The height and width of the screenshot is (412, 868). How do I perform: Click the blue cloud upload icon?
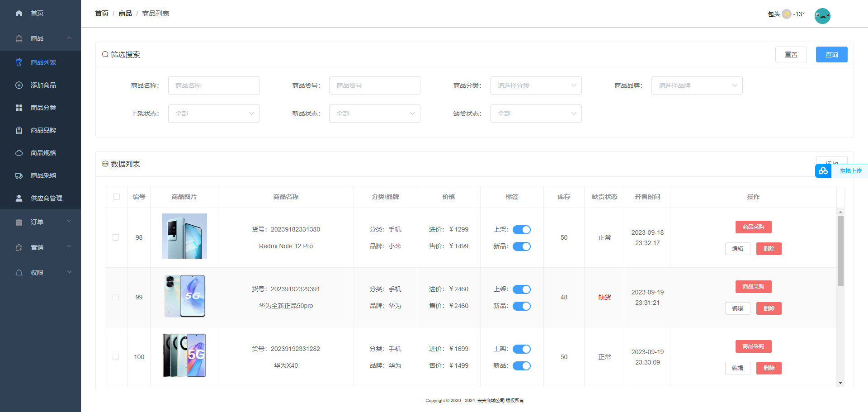pyautogui.click(x=823, y=171)
